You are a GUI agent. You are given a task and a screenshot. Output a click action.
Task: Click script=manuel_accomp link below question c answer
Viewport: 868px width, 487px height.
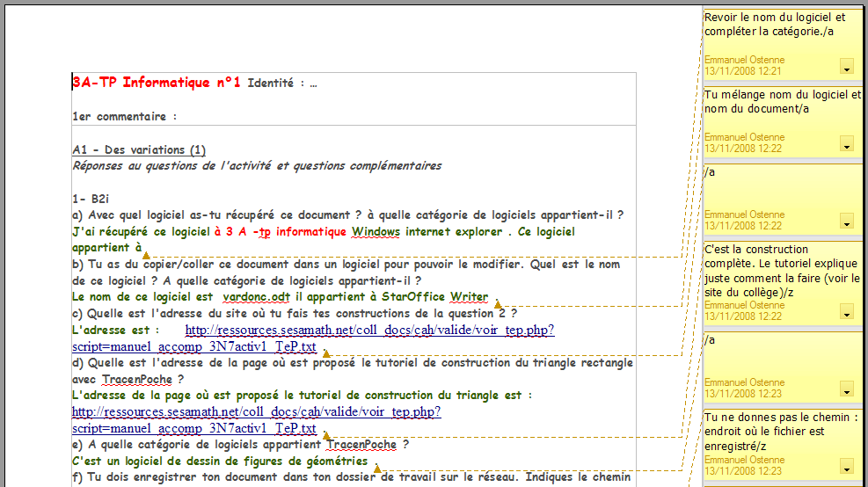pyautogui.click(x=193, y=347)
